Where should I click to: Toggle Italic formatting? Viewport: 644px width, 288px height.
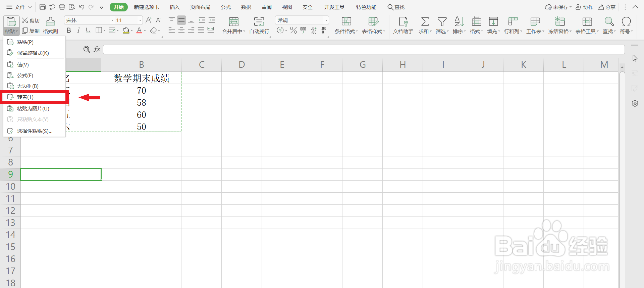(x=78, y=31)
